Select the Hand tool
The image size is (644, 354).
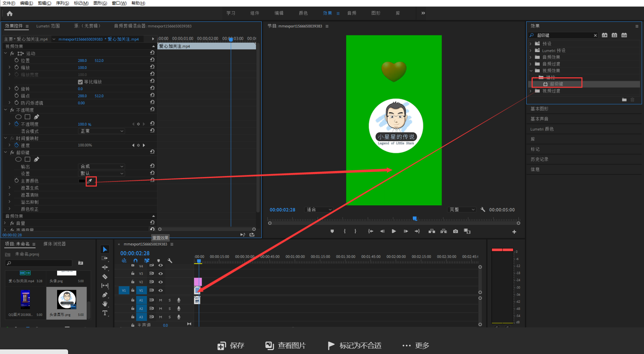point(105,304)
